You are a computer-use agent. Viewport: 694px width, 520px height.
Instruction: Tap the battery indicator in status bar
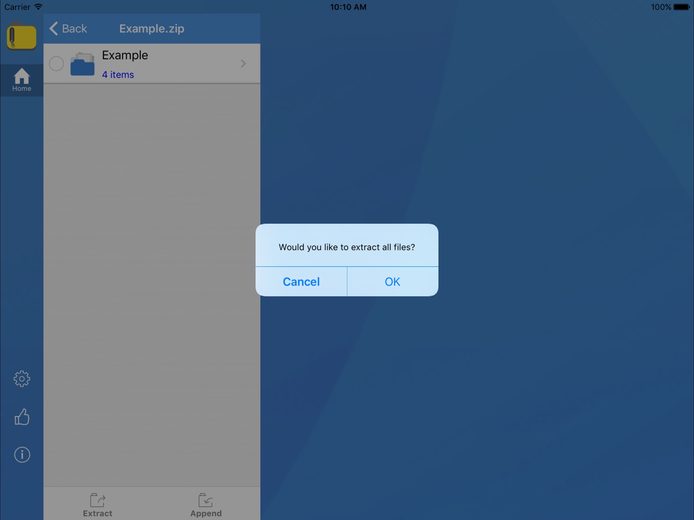(x=681, y=7)
